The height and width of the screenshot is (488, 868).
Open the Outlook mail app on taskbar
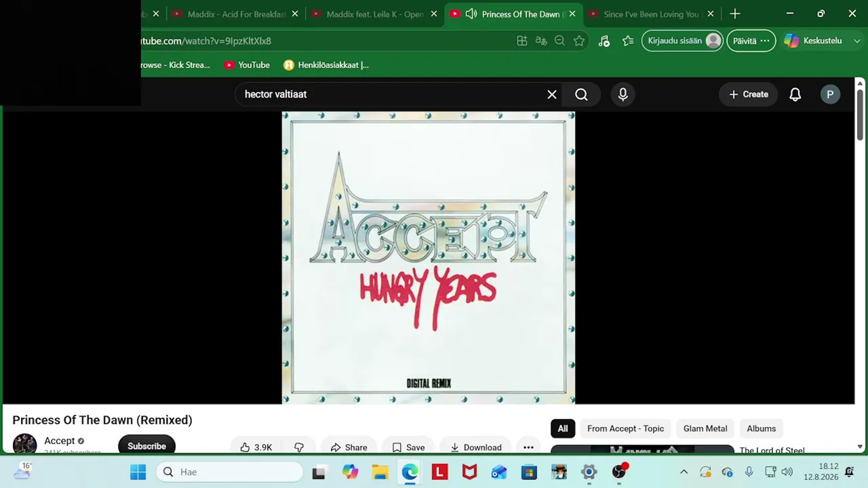tap(499, 472)
